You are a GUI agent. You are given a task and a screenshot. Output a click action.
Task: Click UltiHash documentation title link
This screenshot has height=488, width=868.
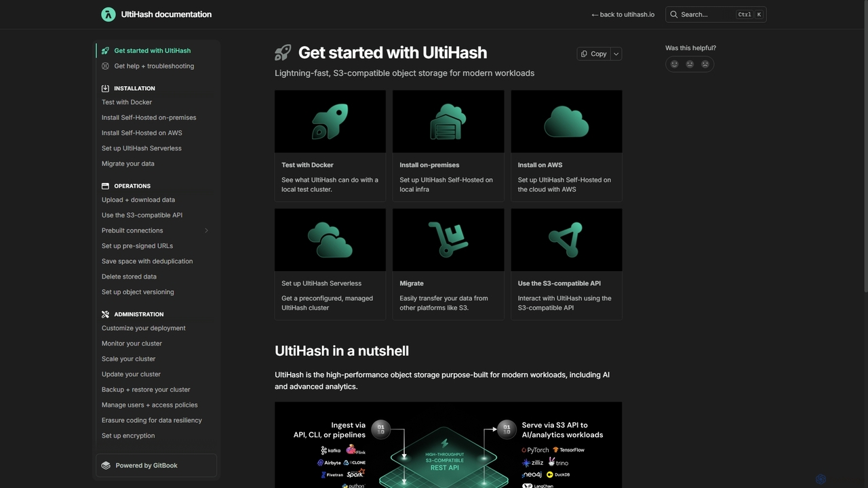[x=166, y=14]
